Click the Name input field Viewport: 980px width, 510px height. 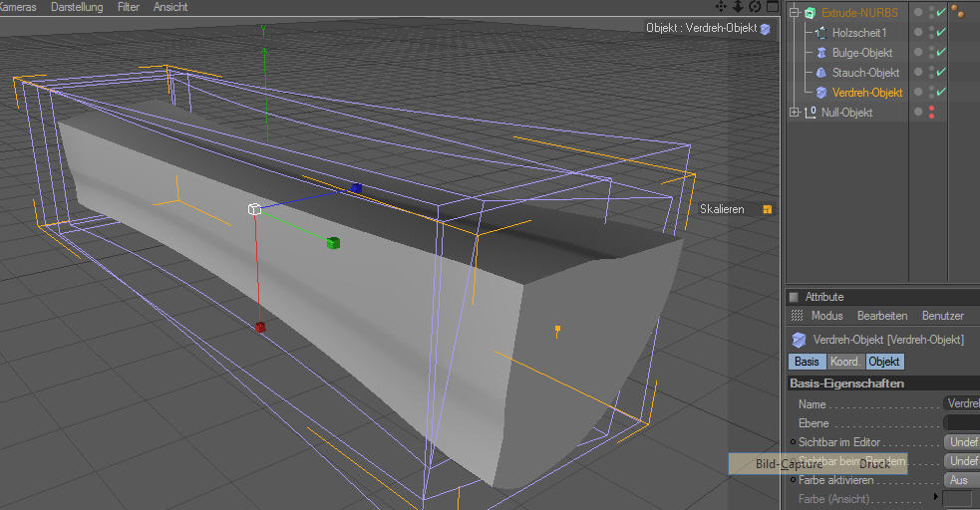click(962, 403)
